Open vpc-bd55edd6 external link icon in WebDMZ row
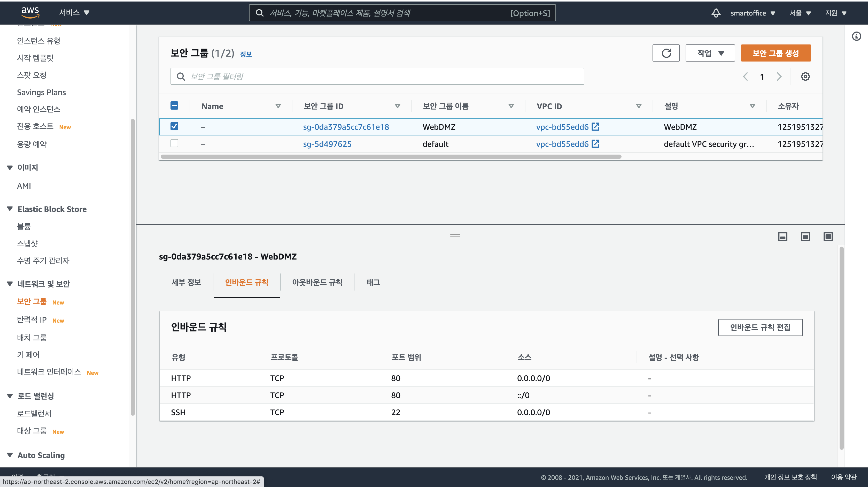The width and height of the screenshot is (868, 487). 596,127
